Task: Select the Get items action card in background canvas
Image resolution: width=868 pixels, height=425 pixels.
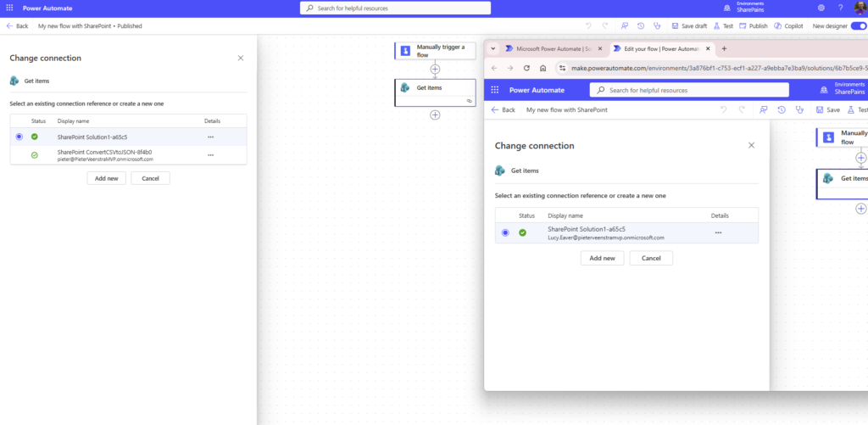Action: [435, 92]
